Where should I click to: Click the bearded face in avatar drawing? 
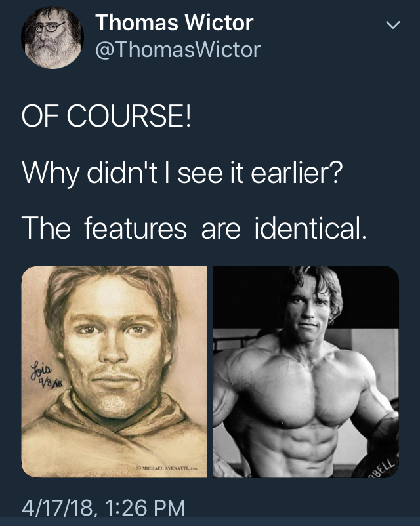(52, 40)
